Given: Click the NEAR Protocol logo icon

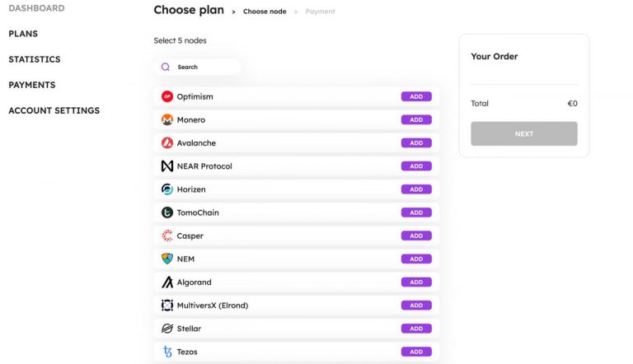Looking at the screenshot, I should 167,166.
